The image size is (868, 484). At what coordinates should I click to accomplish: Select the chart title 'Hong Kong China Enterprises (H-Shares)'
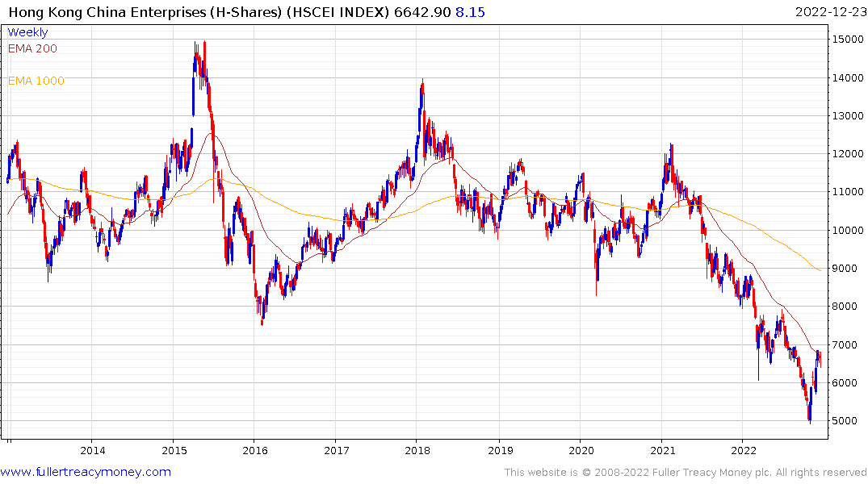pos(145,12)
